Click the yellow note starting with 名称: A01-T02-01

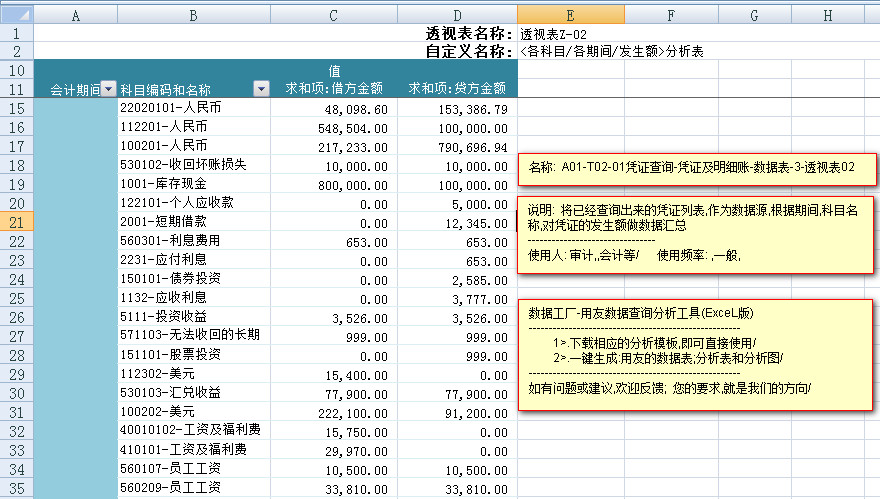coord(696,169)
